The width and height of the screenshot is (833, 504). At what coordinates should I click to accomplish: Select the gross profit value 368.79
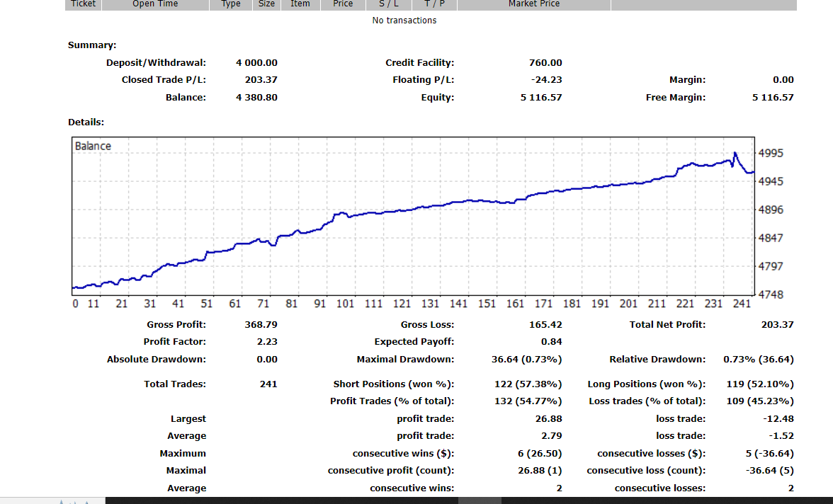pos(261,324)
